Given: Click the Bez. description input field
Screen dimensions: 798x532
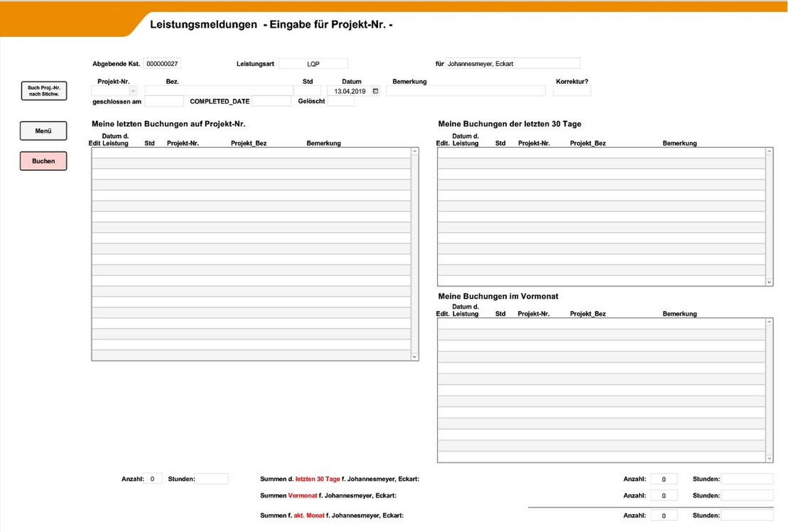Looking at the screenshot, I should click(219, 91).
